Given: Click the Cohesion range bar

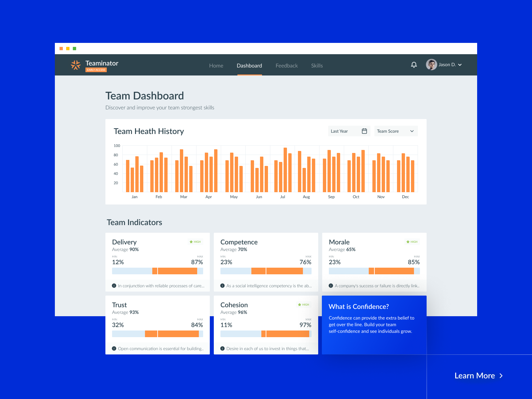Looking at the screenshot, I should coord(266,334).
